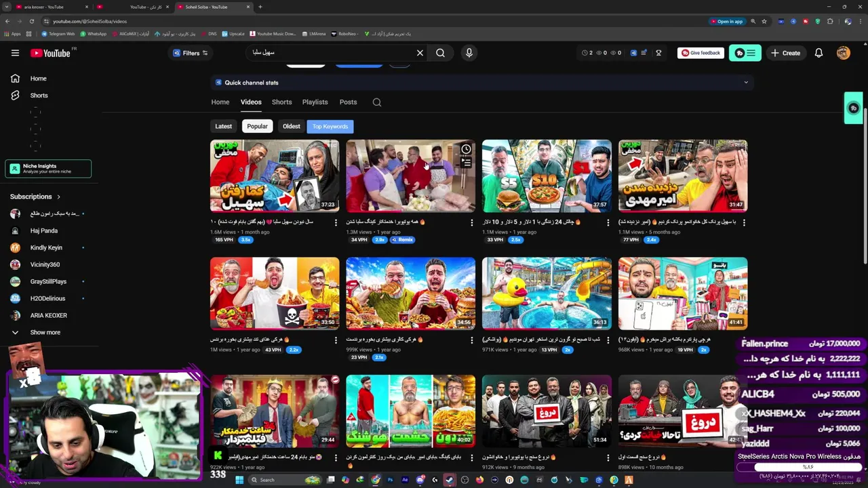Viewport: 868px width, 488px height.
Task: Open the Create menu
Action: click(785, 53)
